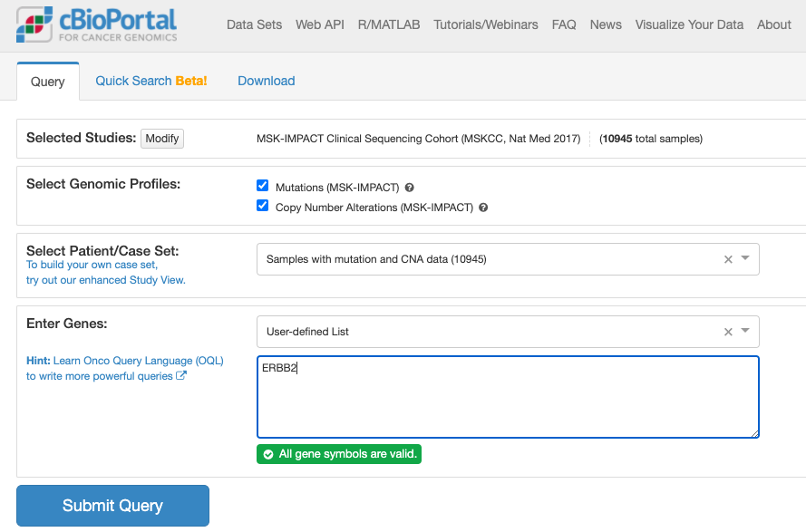The image size is (806, 532).
Task: Click help icon next to Mutations (MSK-IMPACT)
Action: click(410, 188)
